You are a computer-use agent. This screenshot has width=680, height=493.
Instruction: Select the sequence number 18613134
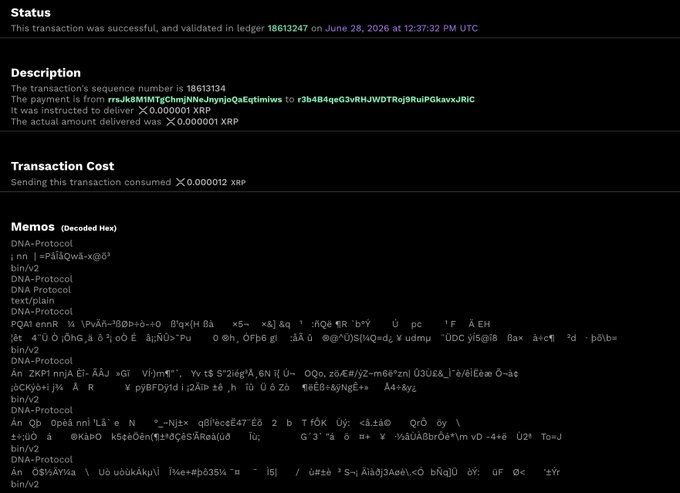[206, 88]
